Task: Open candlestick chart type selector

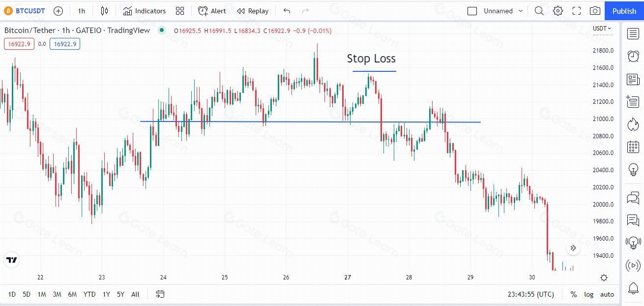Action: [104, 11]
